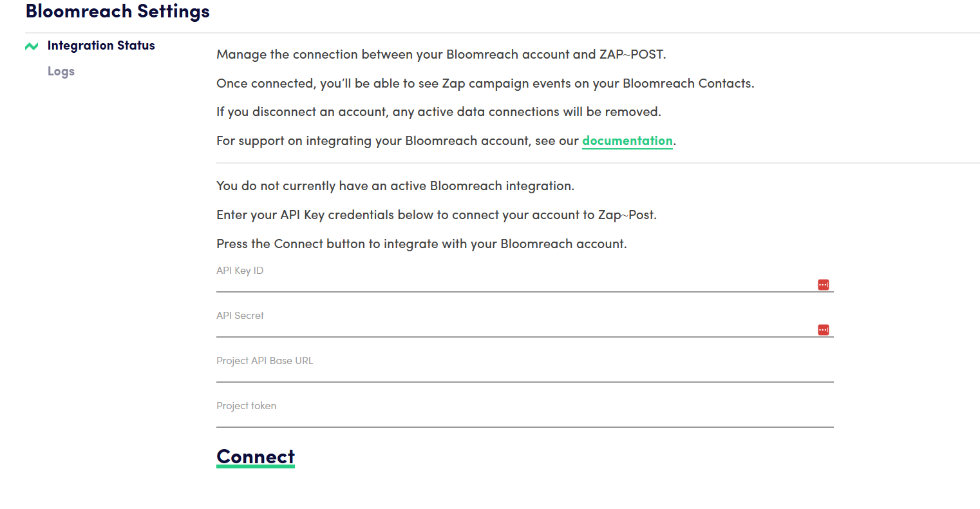Focus the API Key ID input field
980x509 pixels.
click(451, 283)
